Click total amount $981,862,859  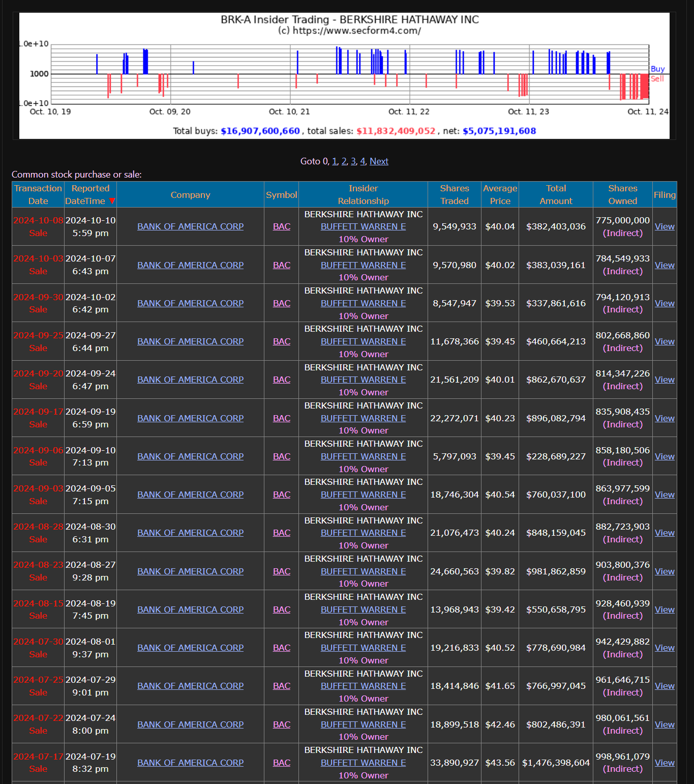tap(556, 571)
